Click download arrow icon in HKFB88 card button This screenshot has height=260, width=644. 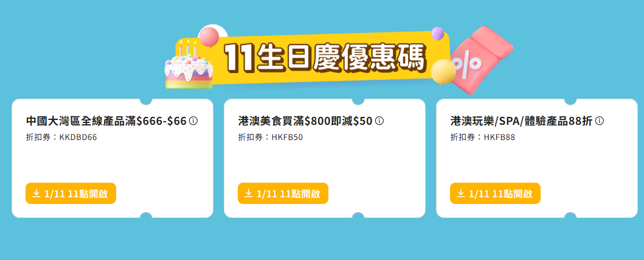(461, 194)
